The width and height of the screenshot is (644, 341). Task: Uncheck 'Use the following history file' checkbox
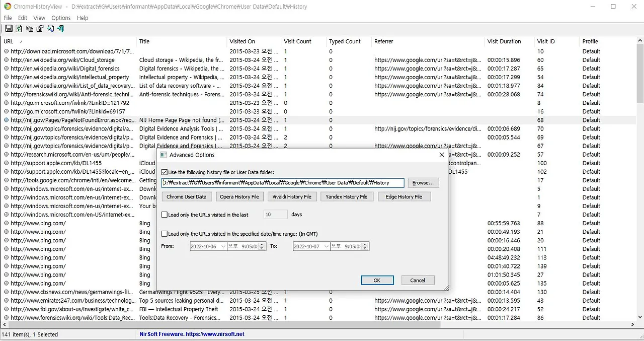click(165, 172)
